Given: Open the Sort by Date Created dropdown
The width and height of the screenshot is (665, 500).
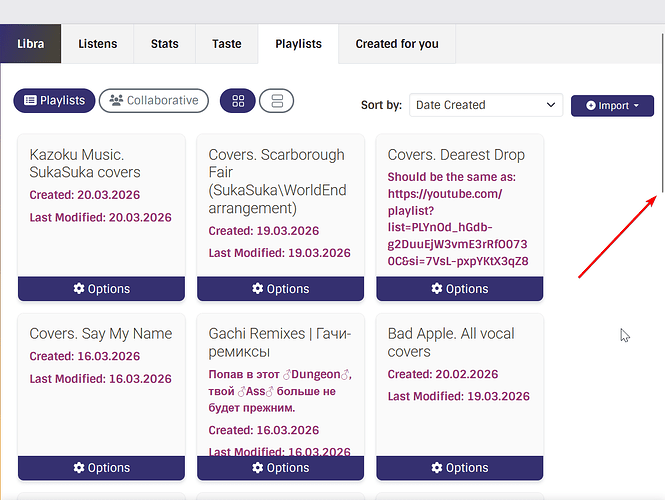Looking at the screenshot, I should coord(486,105).
